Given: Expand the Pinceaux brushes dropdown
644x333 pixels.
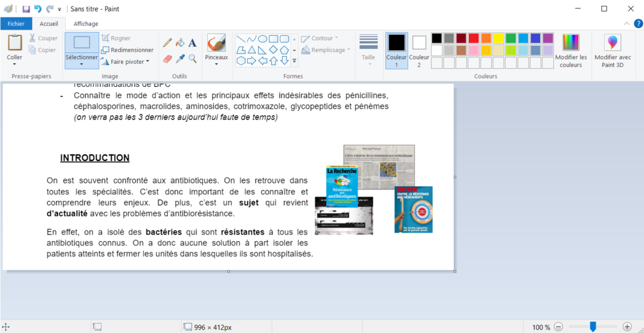Looking at the screenshot, I should [216, 64].
